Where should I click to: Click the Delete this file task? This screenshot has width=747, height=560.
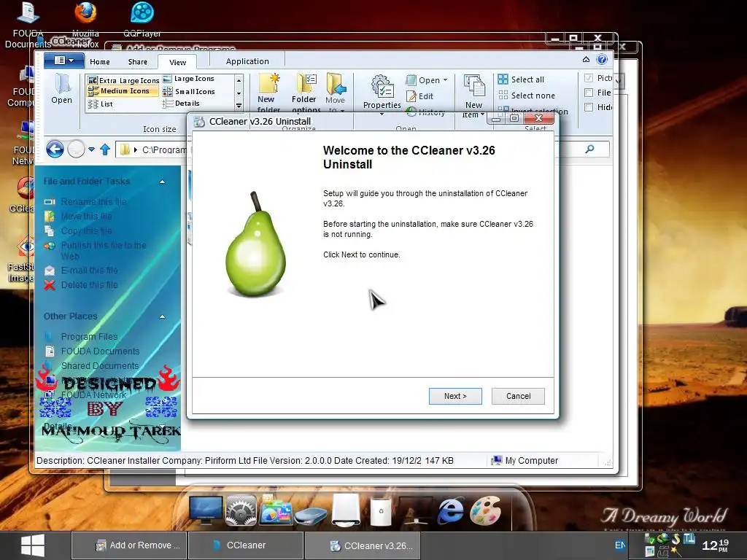81,285
